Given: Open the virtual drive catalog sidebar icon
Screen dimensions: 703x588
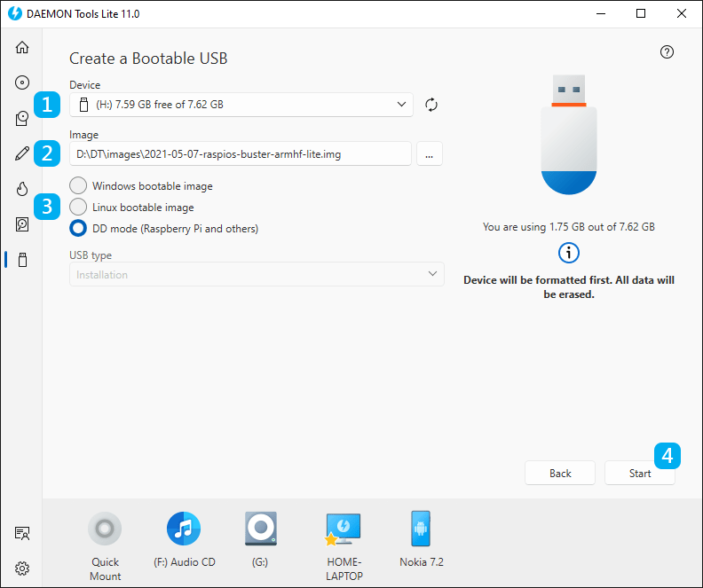Looking at the screenshot, I should (22, 118).
